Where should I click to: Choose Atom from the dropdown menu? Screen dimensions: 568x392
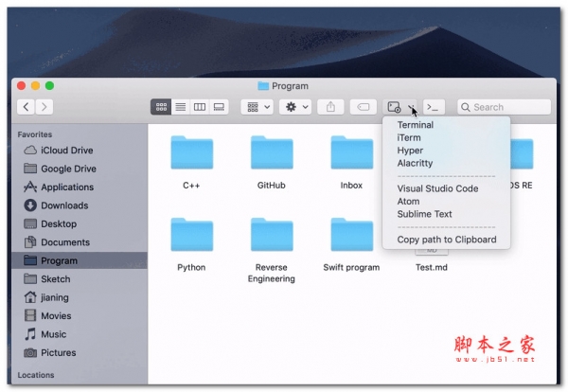446,202
